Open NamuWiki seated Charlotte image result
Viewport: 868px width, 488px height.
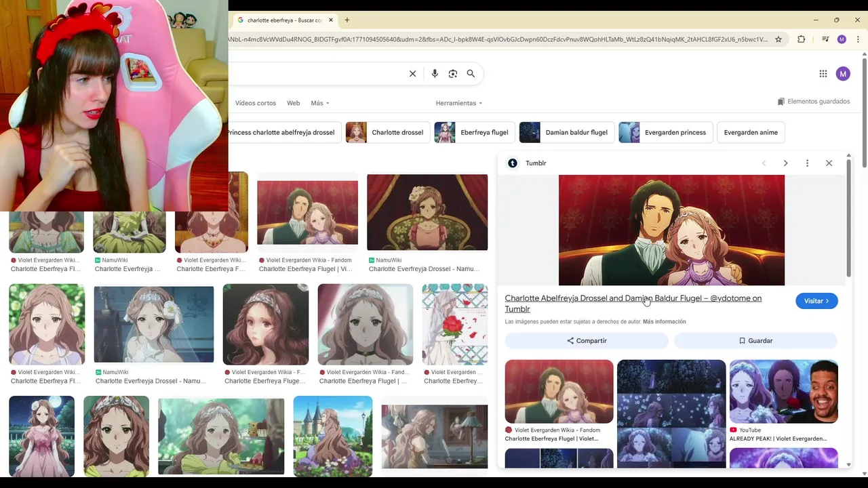(427, 213)
